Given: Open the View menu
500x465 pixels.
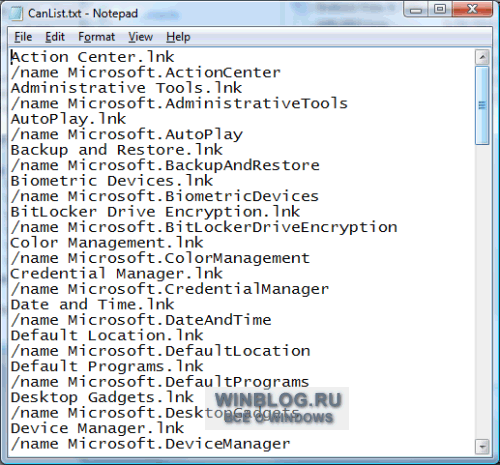Looking at the screenshot, I should [x=141, y=37].
